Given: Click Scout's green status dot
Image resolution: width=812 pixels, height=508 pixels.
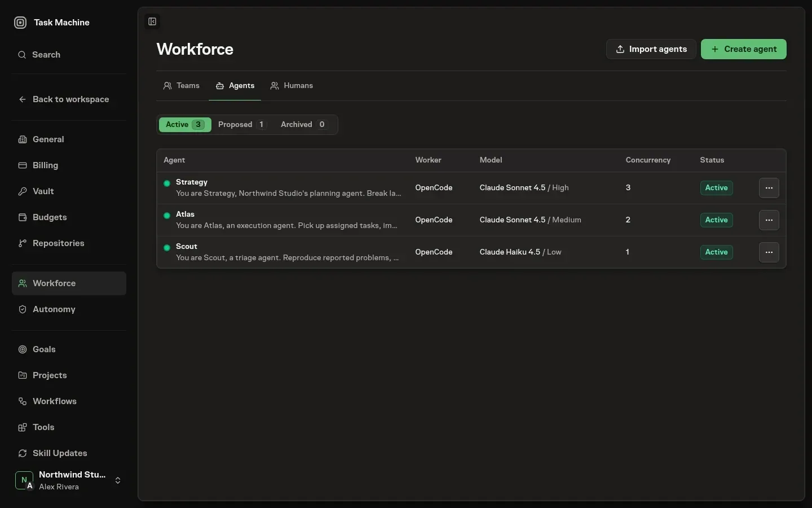Looking at the screenshot, I should pos(167,248).
